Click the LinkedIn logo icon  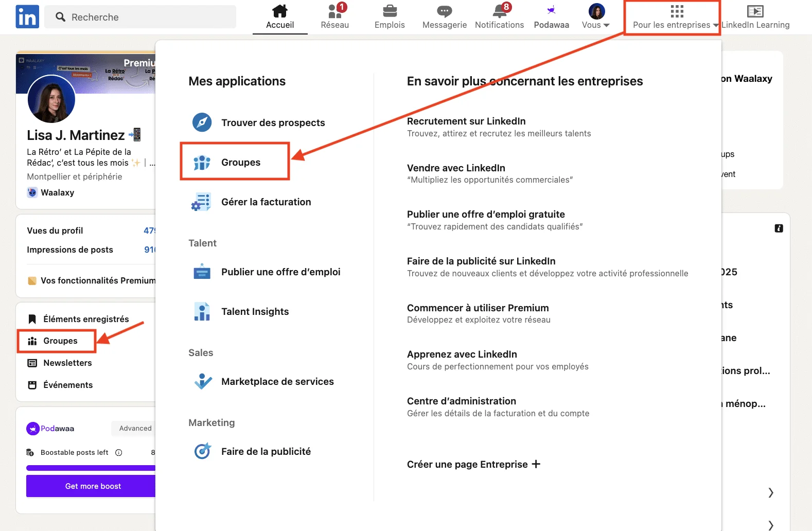click(27, 16)
